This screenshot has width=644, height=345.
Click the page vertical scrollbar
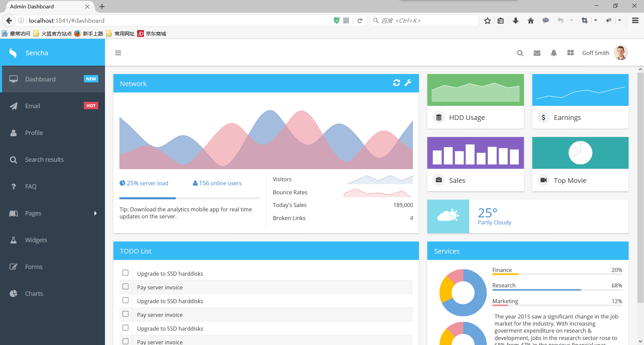point(640,188)
